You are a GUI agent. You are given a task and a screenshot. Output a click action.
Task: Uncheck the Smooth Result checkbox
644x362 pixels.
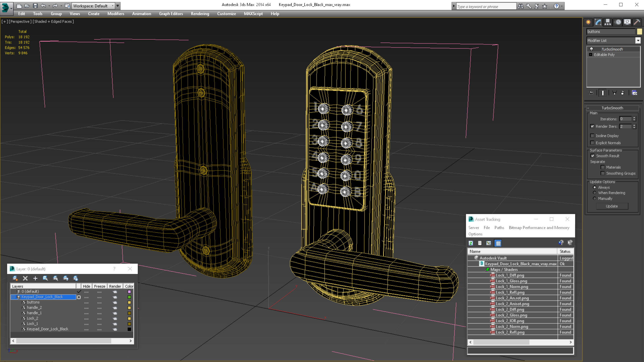pos(593,156)
